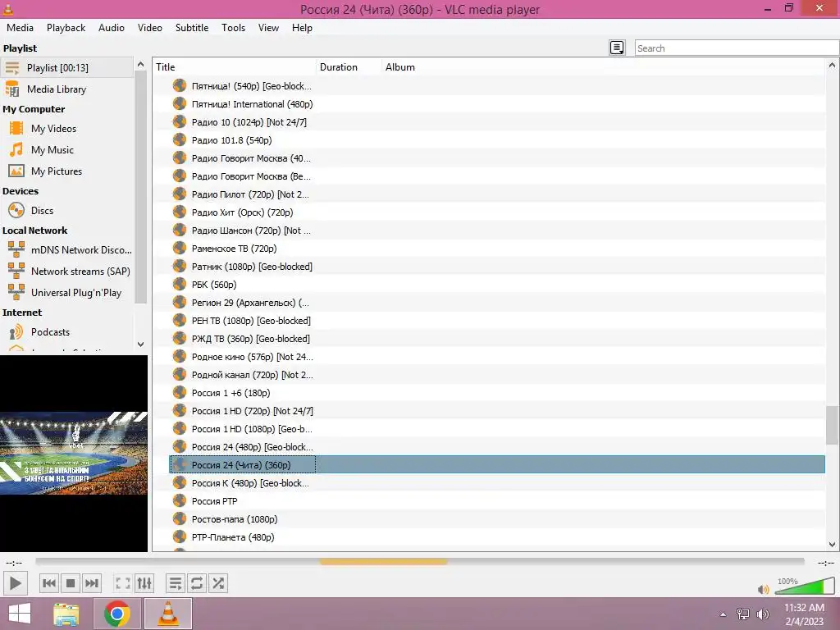The image size is (840, 630).
Task: Click sidebar scroll up arrow
Action: pyautogui.click(x=140, y=64)
